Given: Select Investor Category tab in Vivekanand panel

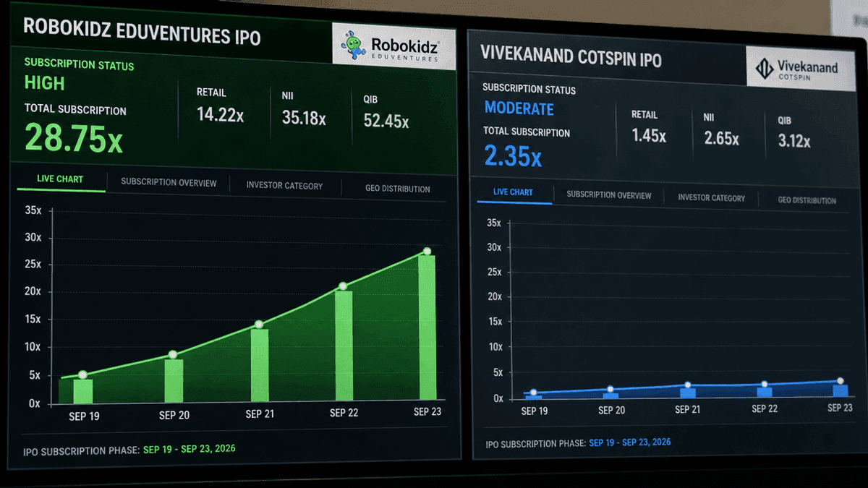Looking at the screenshot, I should pyautogui.click(x=711, y=197).
